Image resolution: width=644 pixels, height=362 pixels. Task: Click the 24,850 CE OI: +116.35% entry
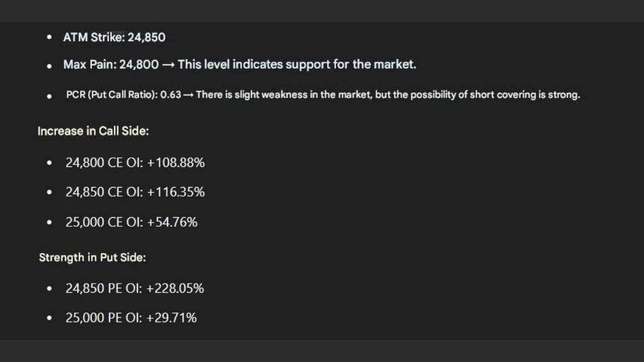coord(135,192)
